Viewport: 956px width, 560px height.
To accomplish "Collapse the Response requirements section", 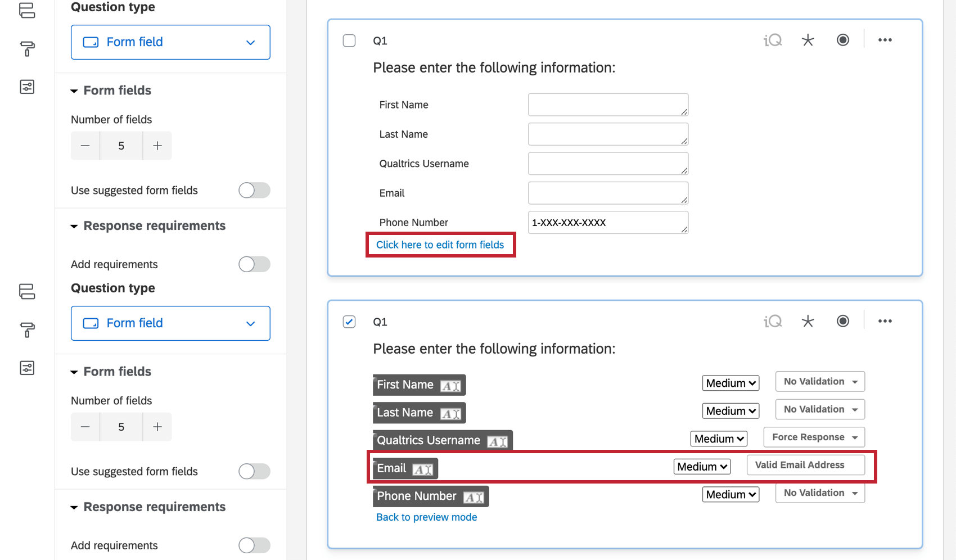I will pos(75,226).
